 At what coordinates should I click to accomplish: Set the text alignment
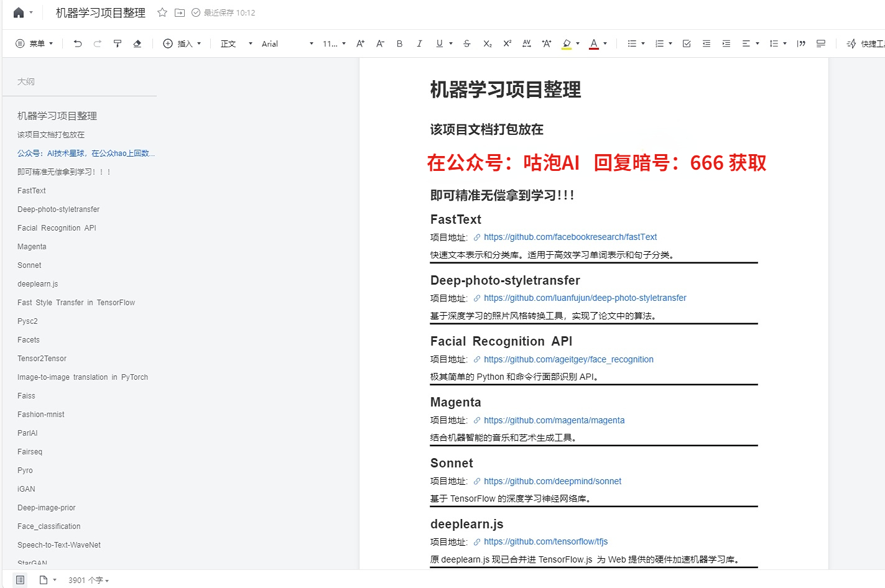click(x=746, y=44)
